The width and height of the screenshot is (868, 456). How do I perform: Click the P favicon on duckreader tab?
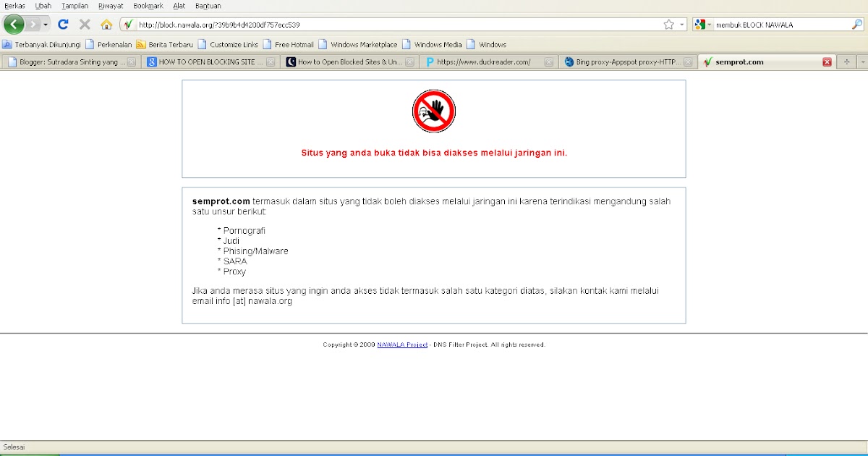tap(430, 62)
